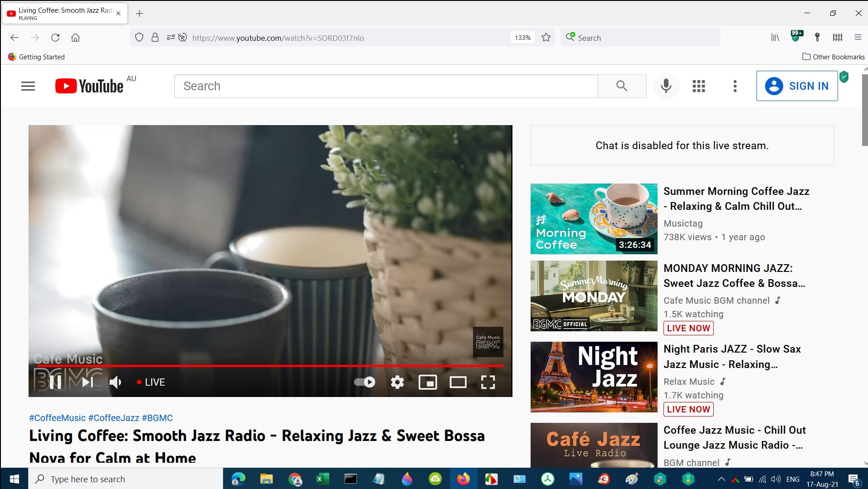The width and height of the screenshot is (868, 489).
Task: Skip to the next video
Action: point(88,382)
